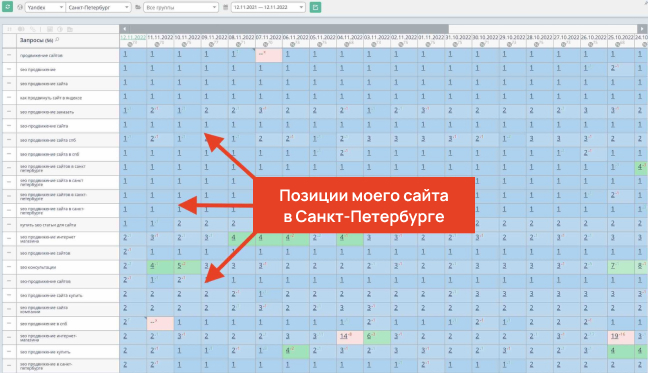Click the row marker beside seo консультации
Image resolution: width=648 pixels, height=373 pixels.
click(9, 267)
